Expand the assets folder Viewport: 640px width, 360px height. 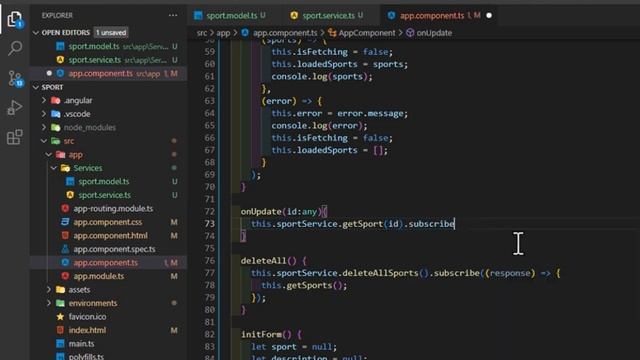(79, 289)
